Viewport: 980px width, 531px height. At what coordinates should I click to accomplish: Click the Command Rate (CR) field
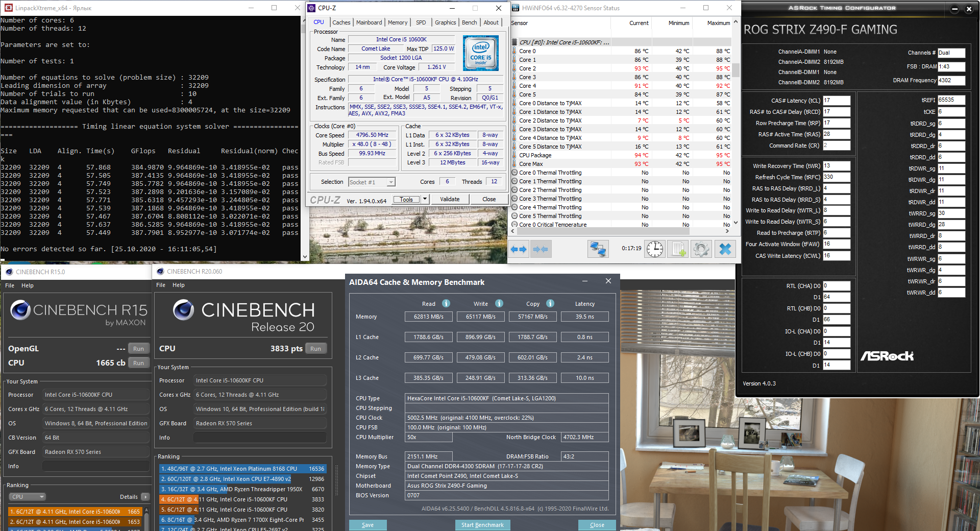coord(837,146)
